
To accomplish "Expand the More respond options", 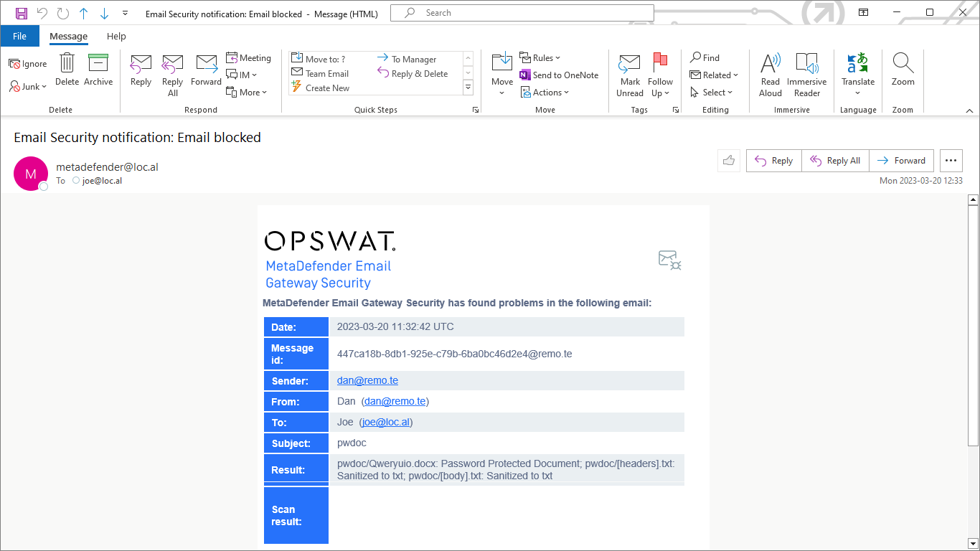I will pos(247,92).
